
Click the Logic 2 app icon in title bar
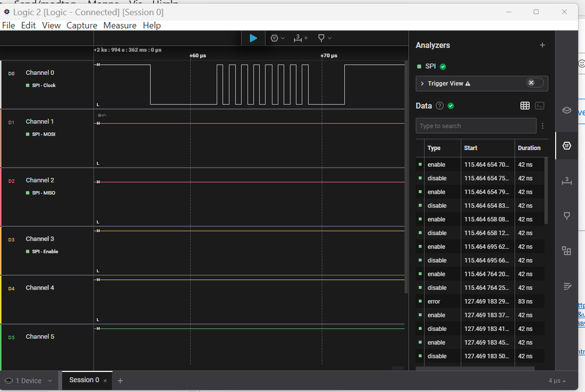pos(6,12)
